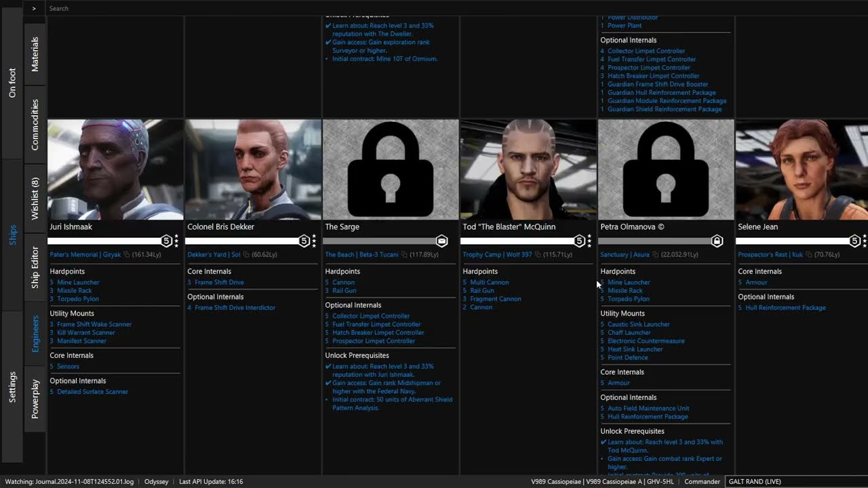The height and width of the screenshot is (488, 868).
Task: Select Tod McQuinn's Fragment Cannon blueprint
Action: coord(496,299)
